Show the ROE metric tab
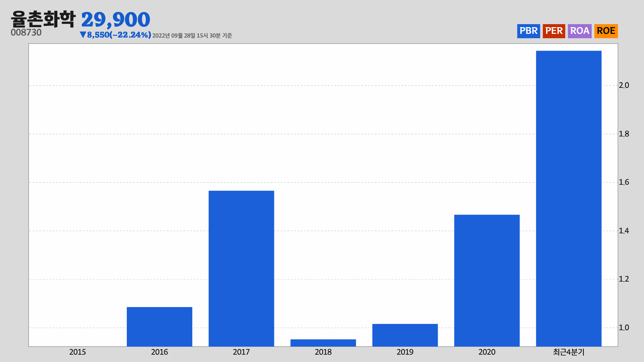 click(606, 31)
